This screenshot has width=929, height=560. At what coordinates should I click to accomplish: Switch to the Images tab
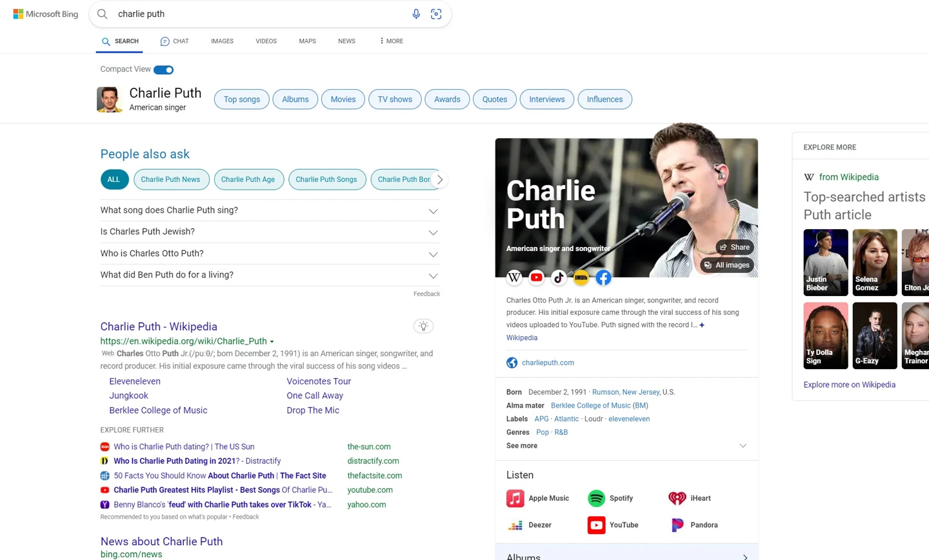point(222,41)
